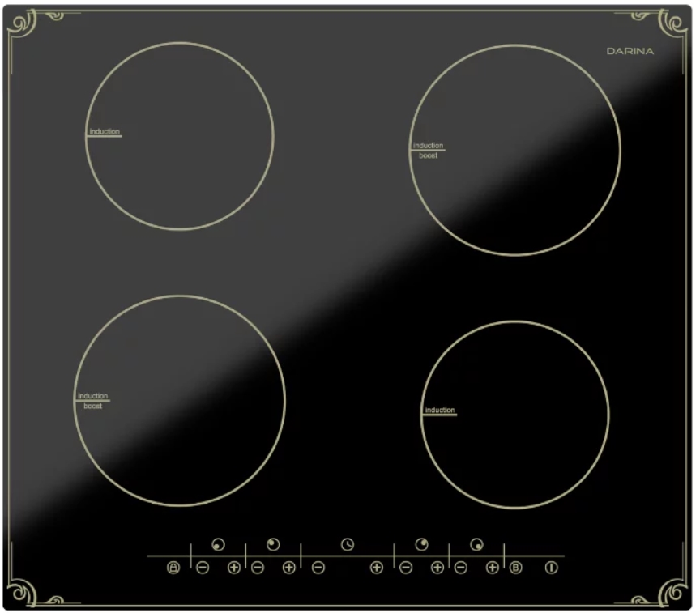
Task: Increase the front-left zone power with plus
Action: tap(234, 568)
